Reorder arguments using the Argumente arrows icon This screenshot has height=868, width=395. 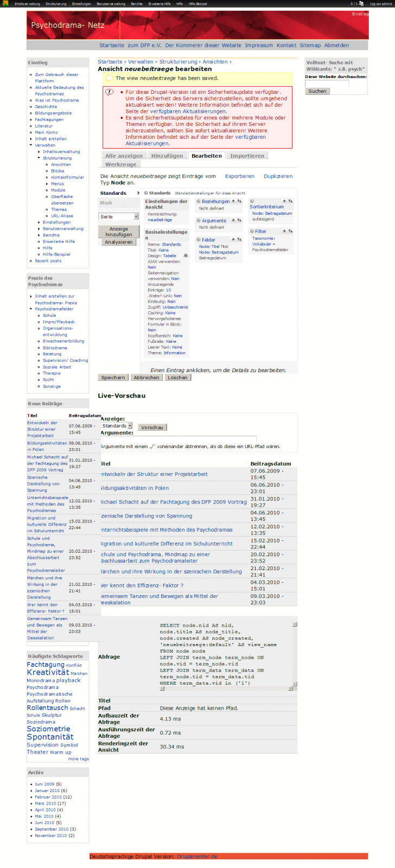pos(239,220)
